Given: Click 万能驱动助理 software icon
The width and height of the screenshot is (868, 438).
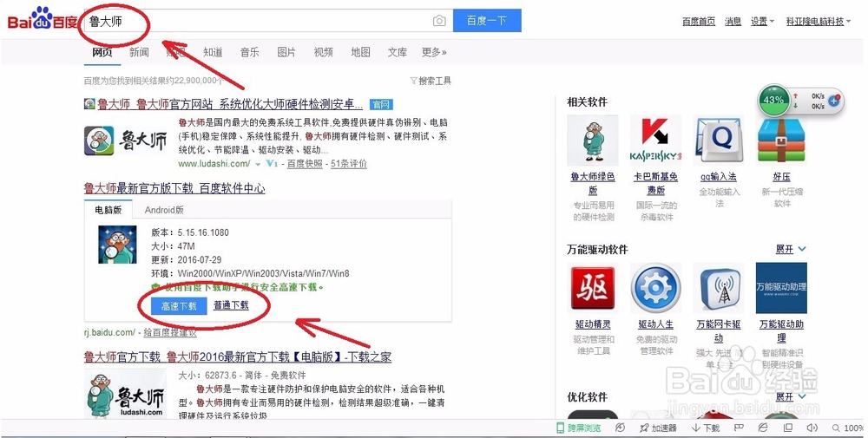Looking at the screenshot, I should pyautogui.click(x=781, y=288).
